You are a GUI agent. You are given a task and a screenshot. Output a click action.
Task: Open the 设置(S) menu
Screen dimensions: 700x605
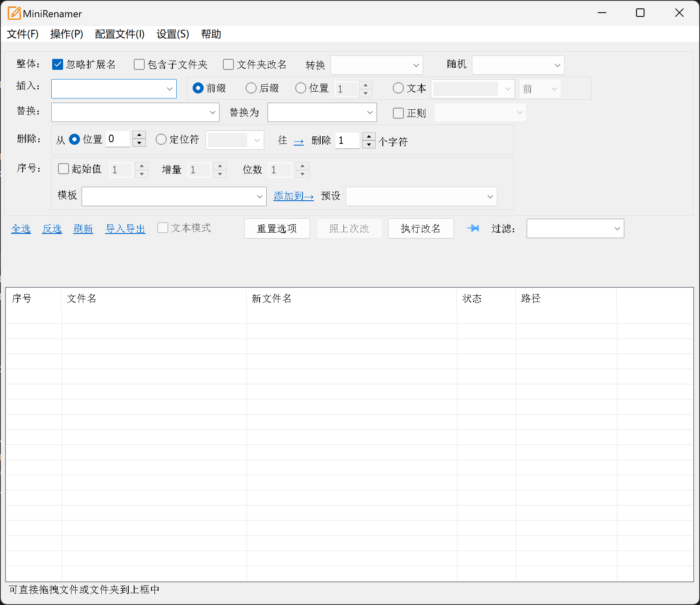click(x=172, y=34)
